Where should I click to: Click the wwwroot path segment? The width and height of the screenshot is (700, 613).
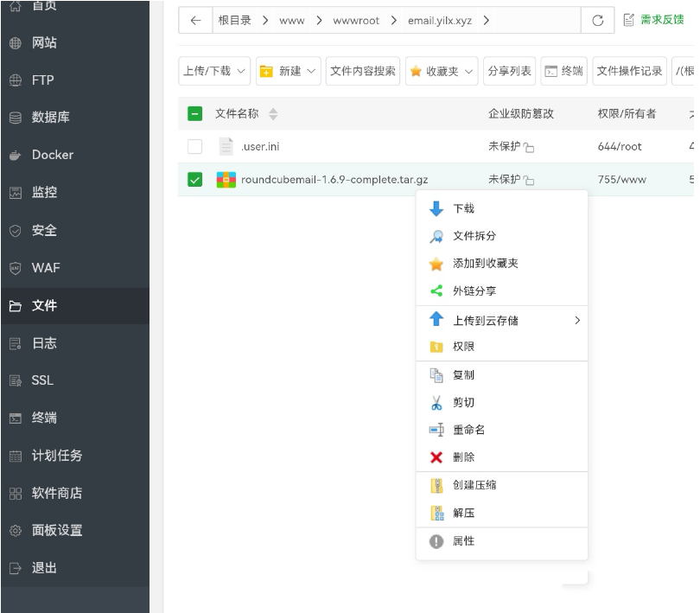click(x=356, y=21)
